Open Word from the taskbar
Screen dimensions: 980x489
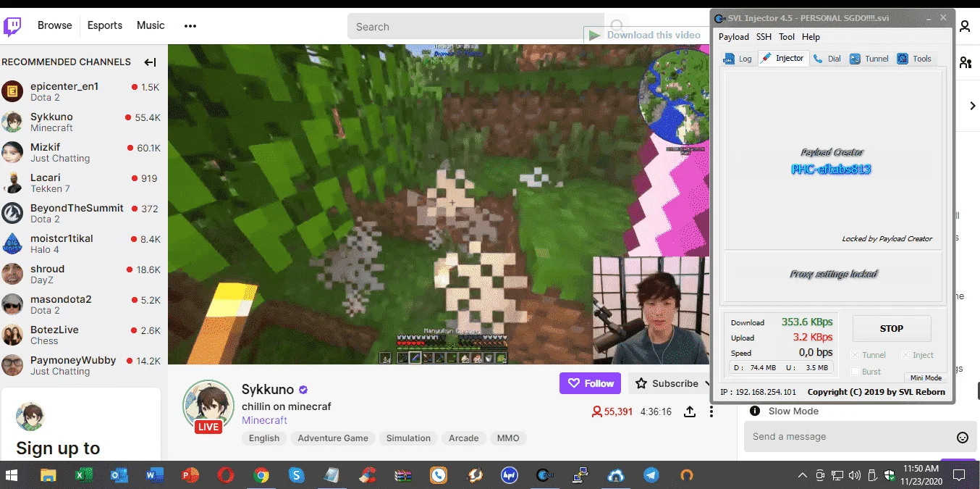click(155, 475)
